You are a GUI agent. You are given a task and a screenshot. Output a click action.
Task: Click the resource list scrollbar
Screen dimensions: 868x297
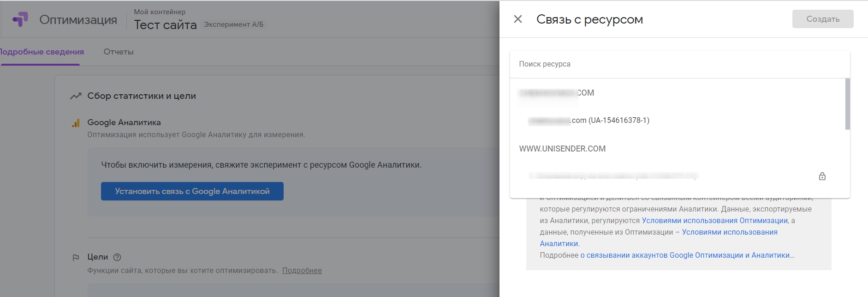click(x=847, y=104)
